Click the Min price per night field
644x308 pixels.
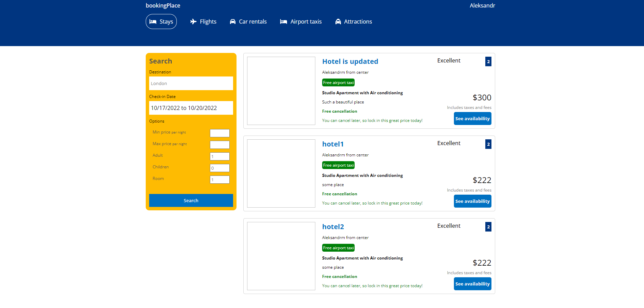220,133
